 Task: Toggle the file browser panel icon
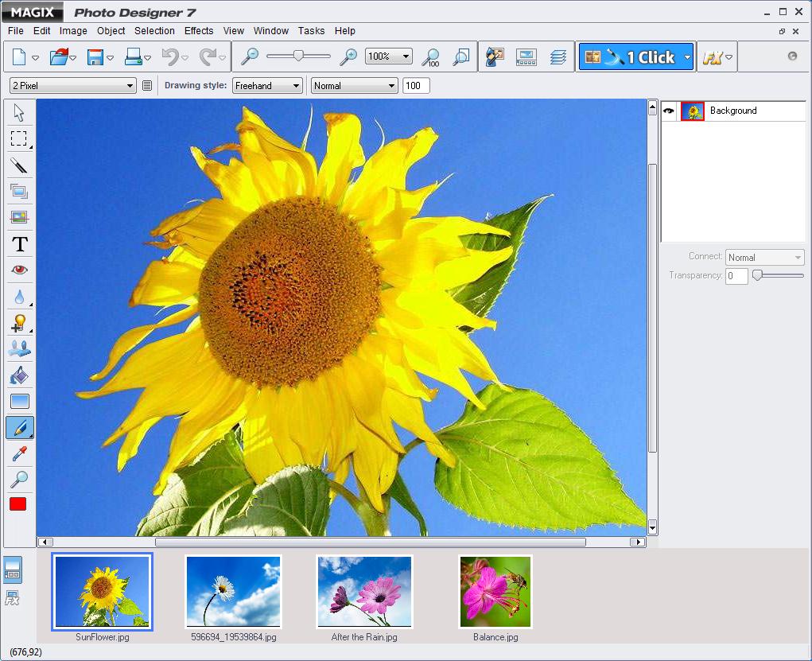13,570
